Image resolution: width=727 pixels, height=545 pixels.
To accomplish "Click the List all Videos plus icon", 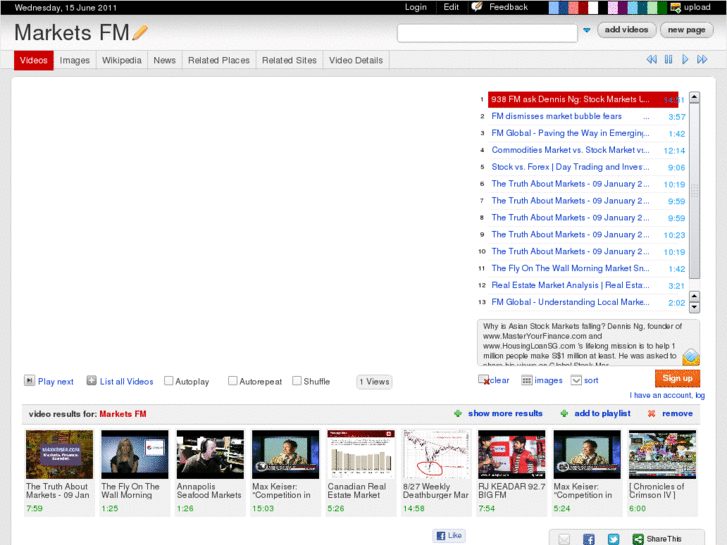I will click(91, 381).
